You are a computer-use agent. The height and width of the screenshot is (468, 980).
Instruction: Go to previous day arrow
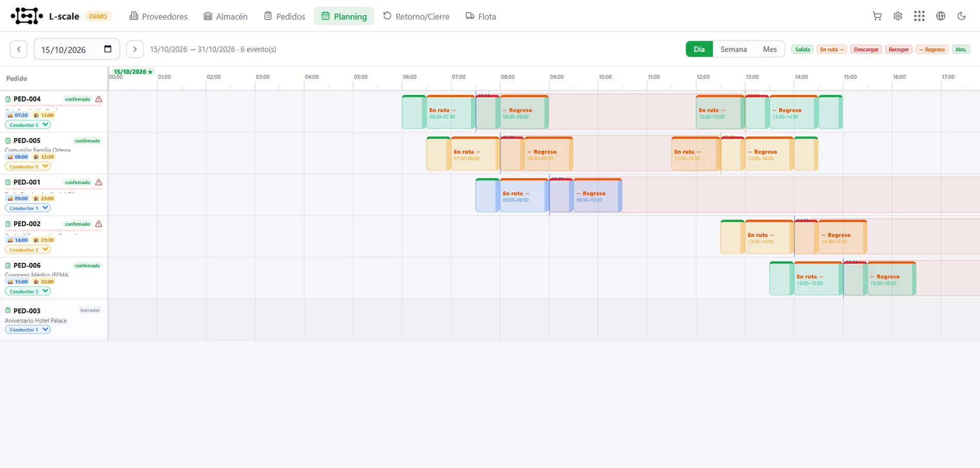pos(19,49)
